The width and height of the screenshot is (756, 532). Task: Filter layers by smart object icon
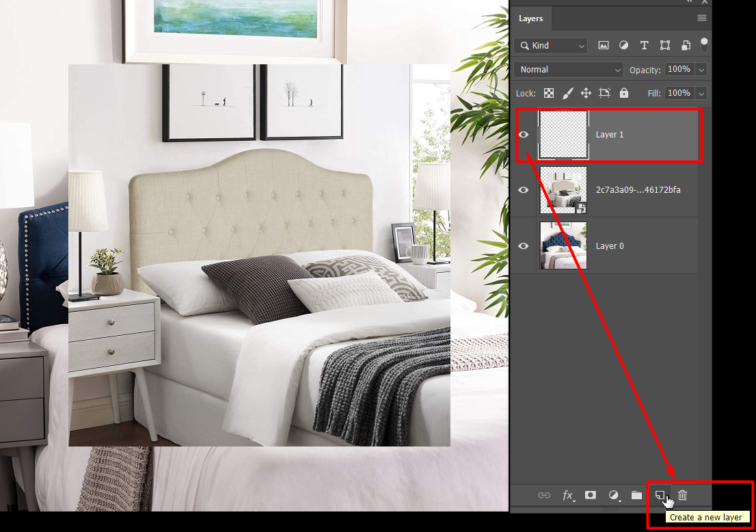(x=686, y=45)
